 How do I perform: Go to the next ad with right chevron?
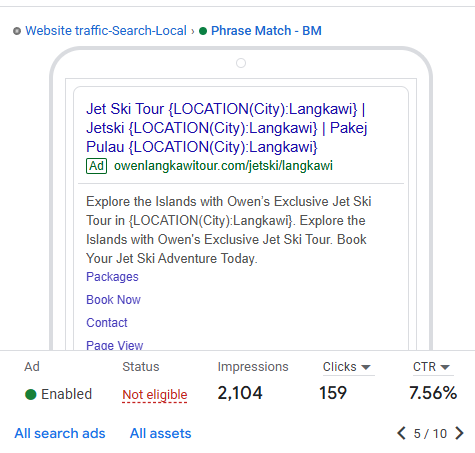(459, 433)
